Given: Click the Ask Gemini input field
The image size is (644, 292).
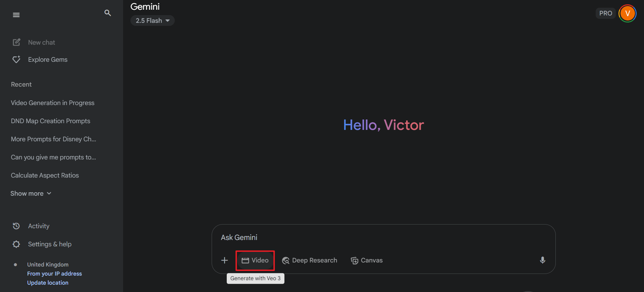Looking at the screenshot, I should pos(383,237).
